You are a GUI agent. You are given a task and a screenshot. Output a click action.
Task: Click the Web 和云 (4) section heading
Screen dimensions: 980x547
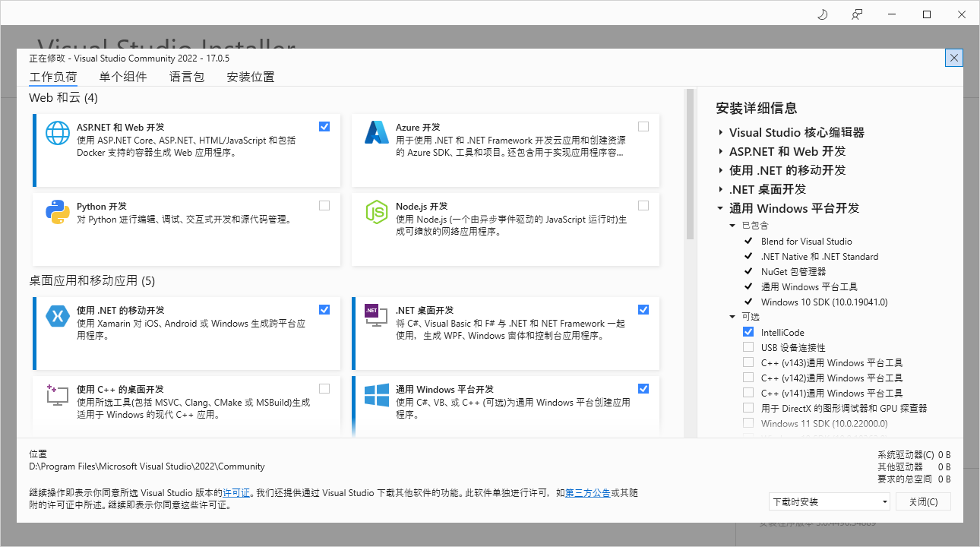tap(63, 98)
